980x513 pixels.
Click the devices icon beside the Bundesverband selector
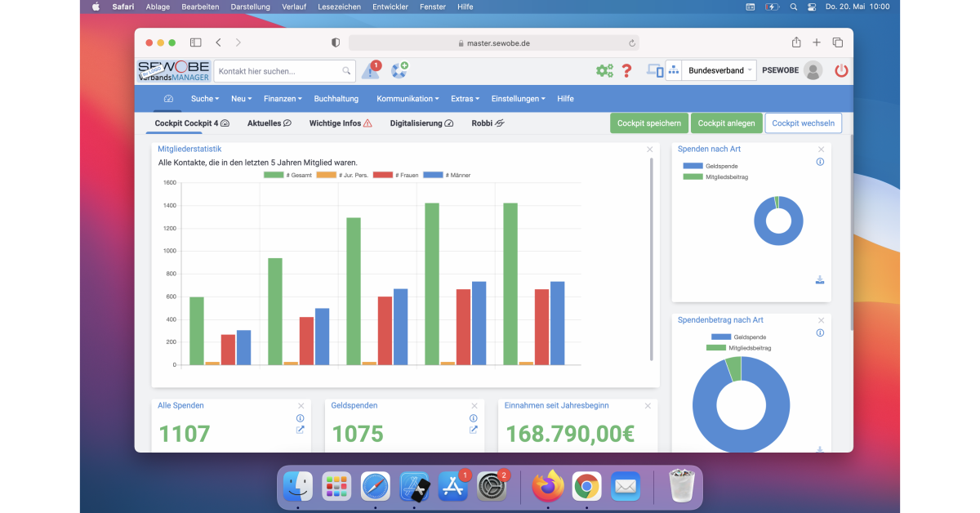coord(655,71)
